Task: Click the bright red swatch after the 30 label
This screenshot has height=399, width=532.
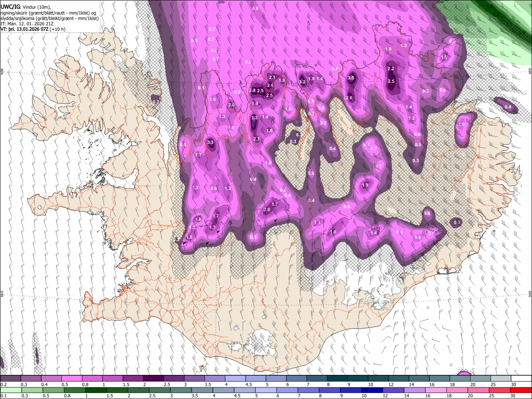Action: pos(520,390)
